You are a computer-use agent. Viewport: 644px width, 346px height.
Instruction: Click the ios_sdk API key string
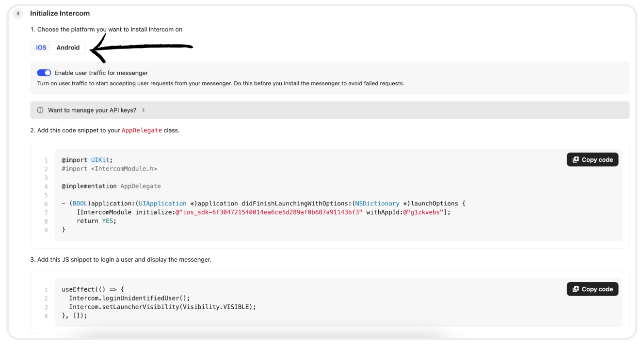tap(271, 212)
